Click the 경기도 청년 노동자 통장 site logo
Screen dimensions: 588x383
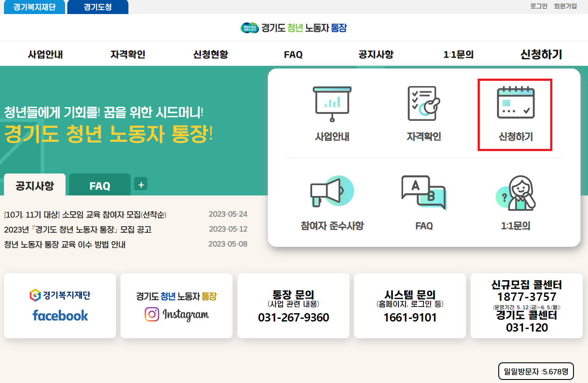coord(294,27)
